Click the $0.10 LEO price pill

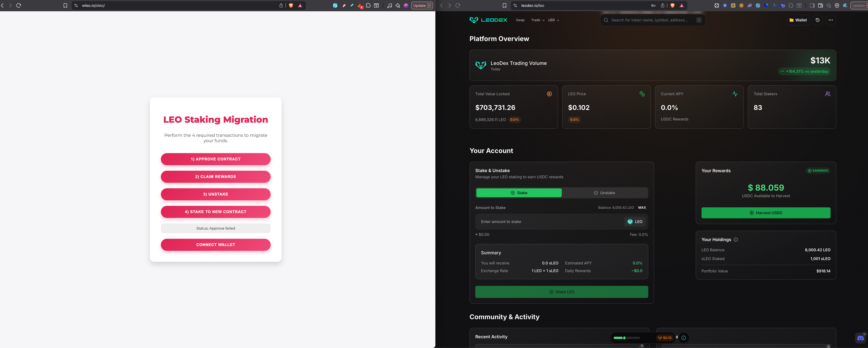tap(665, 338)
